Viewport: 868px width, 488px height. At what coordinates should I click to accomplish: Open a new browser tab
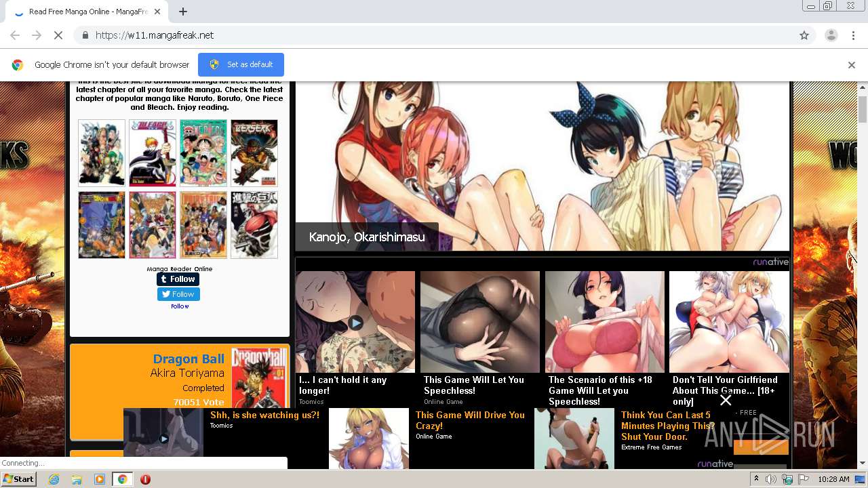pyautogui.click(x=183, y=12)
